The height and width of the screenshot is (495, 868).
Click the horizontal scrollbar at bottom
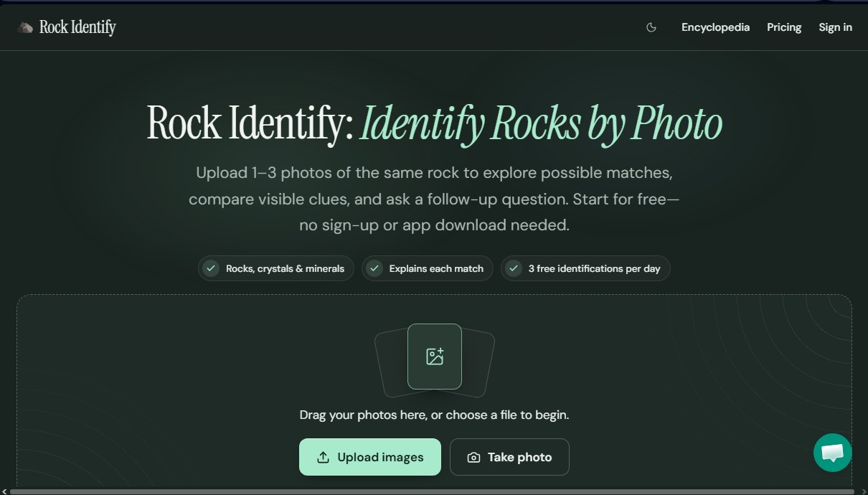pyautogui.click(x=432, y=491)
